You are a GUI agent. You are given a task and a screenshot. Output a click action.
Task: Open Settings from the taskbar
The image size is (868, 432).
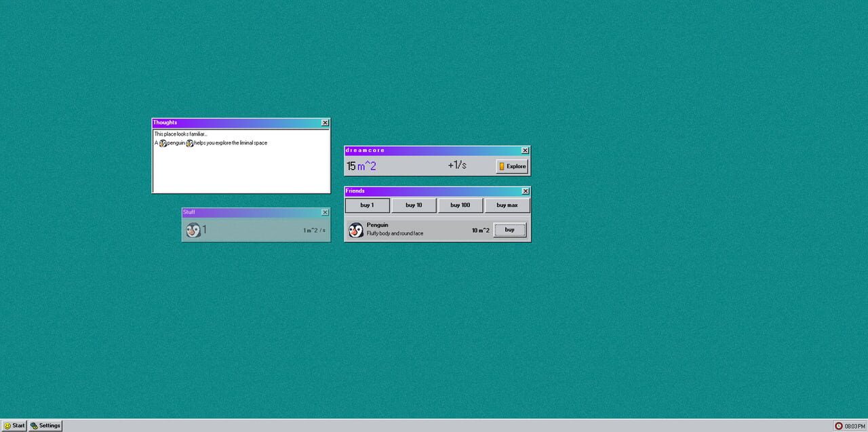[45, 425]
